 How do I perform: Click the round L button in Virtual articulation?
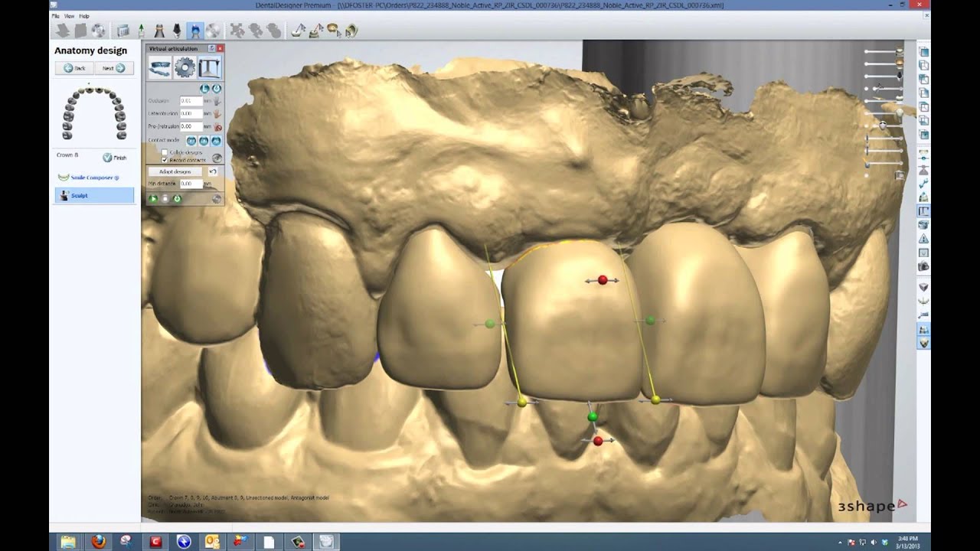pos(204,89)
